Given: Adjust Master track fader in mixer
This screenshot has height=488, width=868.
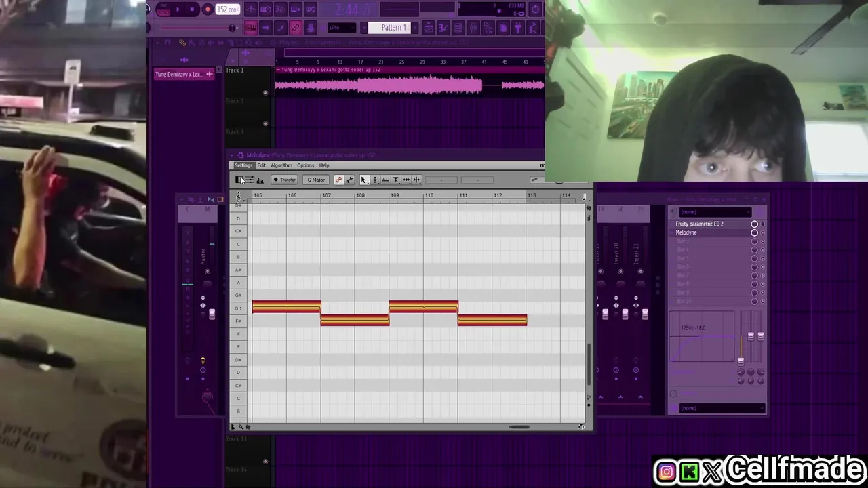Looking at the screenshot, I should click(x=212, y=314).
